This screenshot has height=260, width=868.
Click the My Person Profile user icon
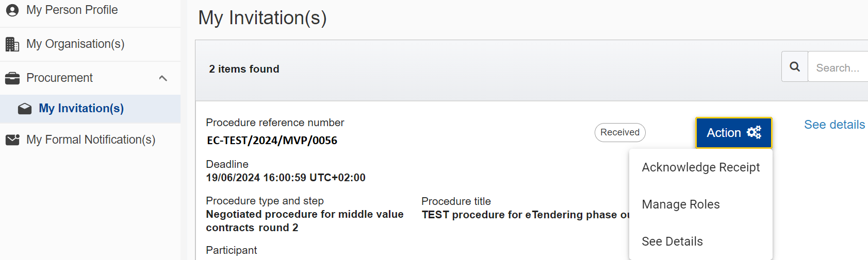12,10
